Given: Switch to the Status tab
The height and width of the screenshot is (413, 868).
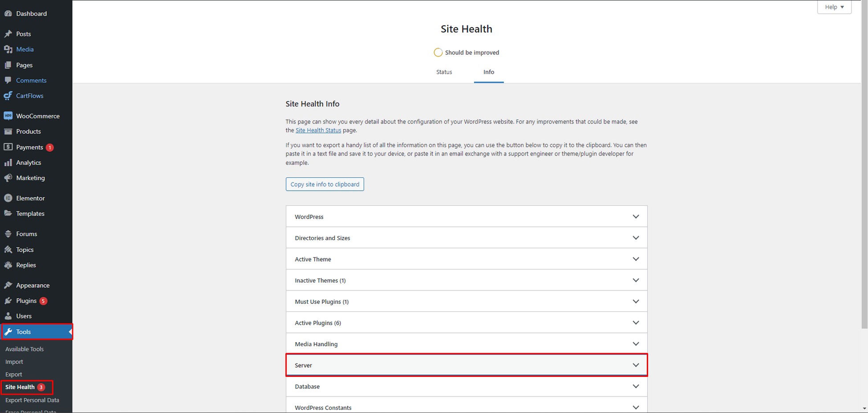Looking at the screenshot, I should click(x=444, y=72).
